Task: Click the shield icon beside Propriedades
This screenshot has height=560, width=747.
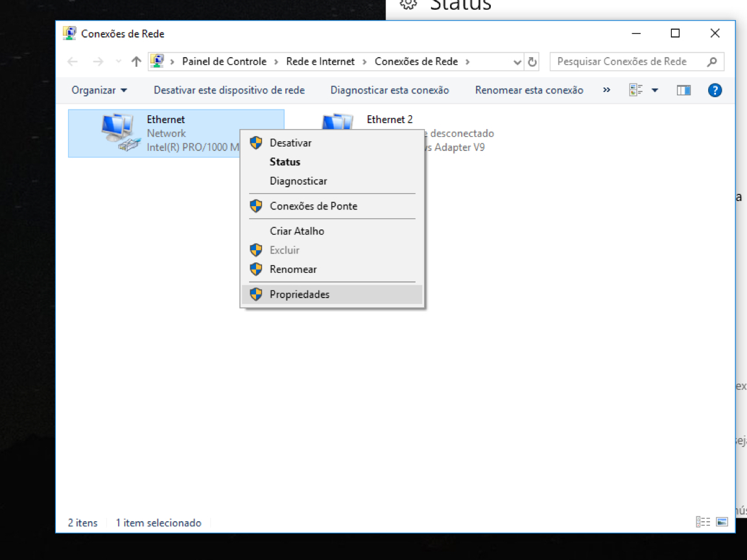Action: [x=256, y=294]
